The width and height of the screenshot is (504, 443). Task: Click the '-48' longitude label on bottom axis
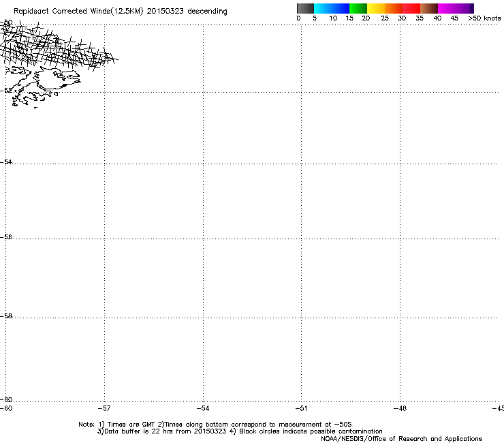click(400, 408)
